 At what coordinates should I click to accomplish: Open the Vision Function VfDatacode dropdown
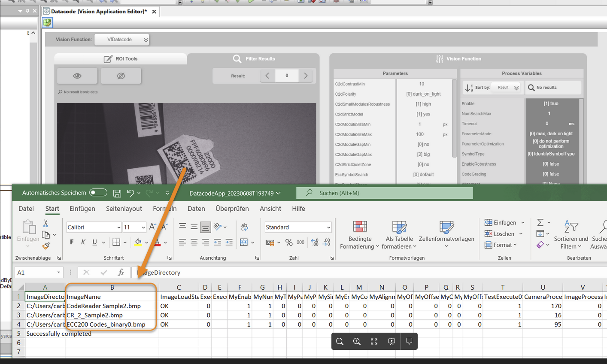pos(122,39)
